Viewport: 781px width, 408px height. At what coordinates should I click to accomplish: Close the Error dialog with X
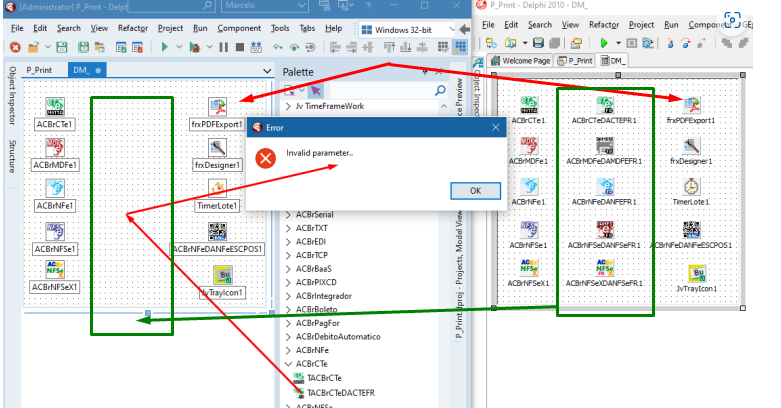(496, 128)
